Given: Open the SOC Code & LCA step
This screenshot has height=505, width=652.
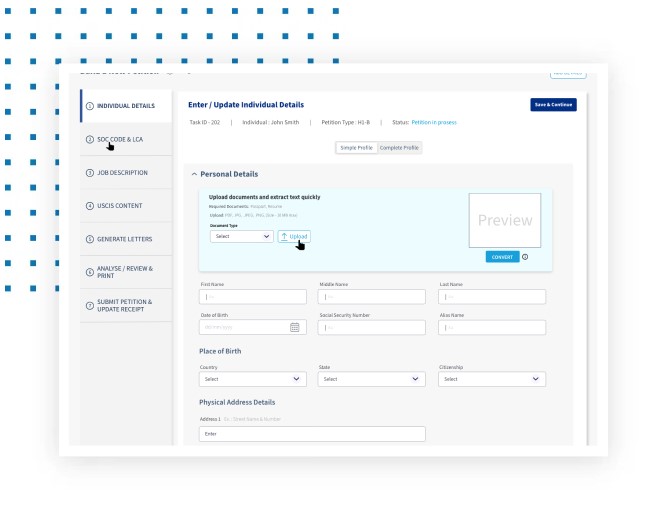Looking at the screenshot, I should [120, 139].
